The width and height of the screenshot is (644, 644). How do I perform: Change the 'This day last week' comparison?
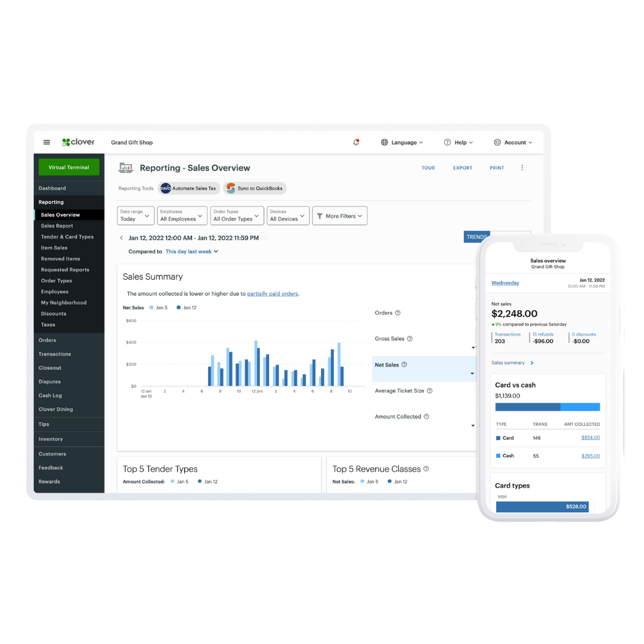(192, 252)
